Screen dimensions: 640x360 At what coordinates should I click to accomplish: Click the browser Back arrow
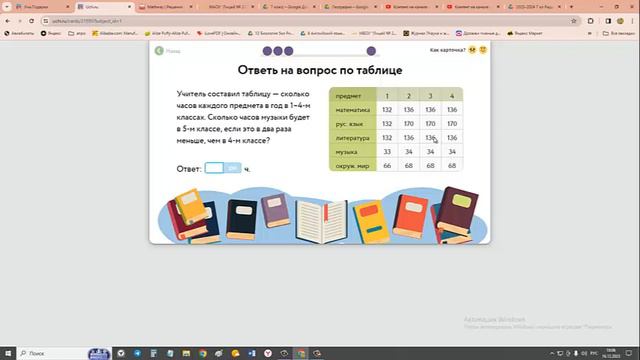point(8,21)
